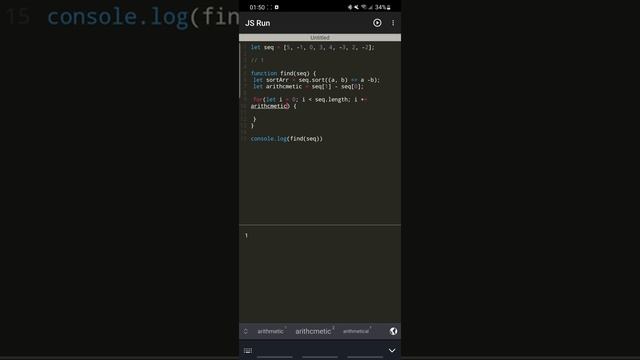Choose the middle 'arithcmetic' suggestion
The width and height of the screenshot is (640, 360).
pos(313,331)
